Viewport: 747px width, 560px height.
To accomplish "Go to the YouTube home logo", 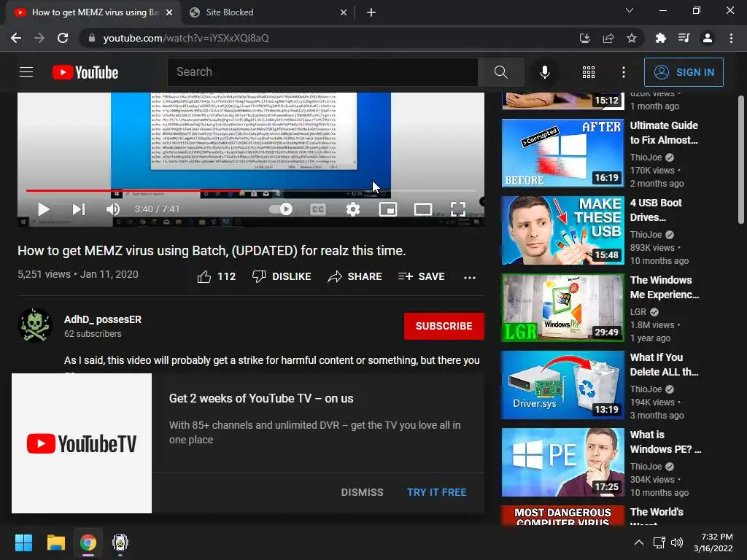I will pos(85,72).
